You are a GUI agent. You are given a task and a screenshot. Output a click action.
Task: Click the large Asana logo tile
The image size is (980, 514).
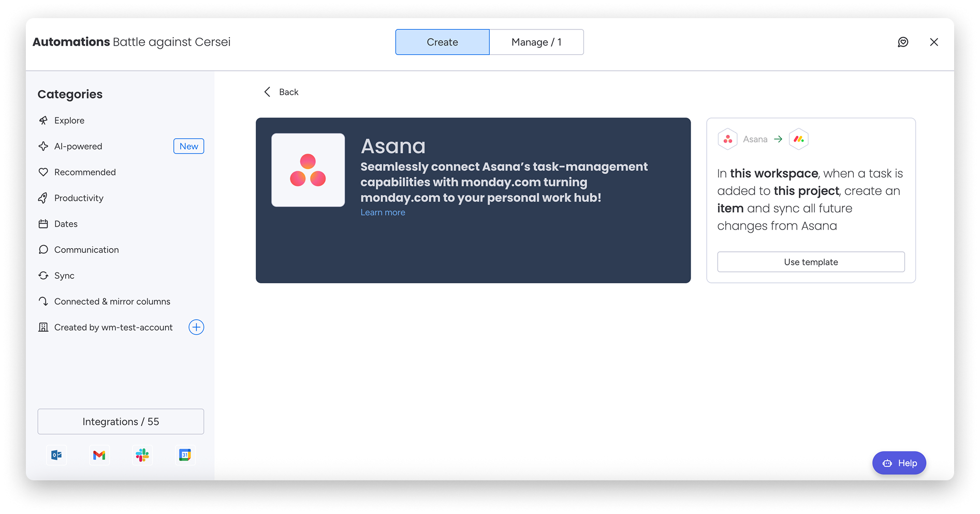coord(308,170)
